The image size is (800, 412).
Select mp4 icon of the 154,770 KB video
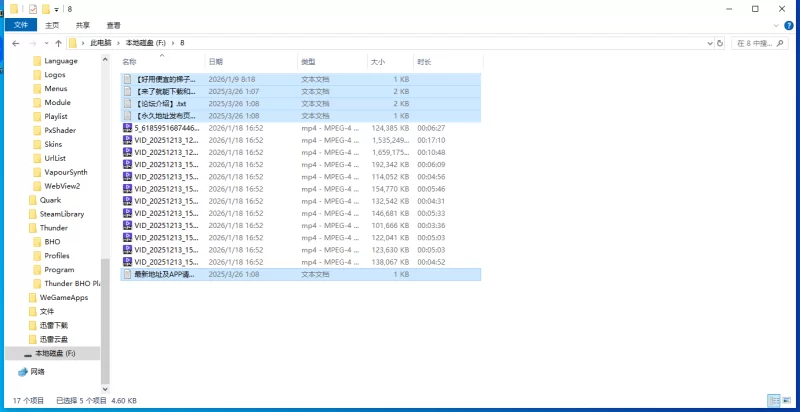128,189
